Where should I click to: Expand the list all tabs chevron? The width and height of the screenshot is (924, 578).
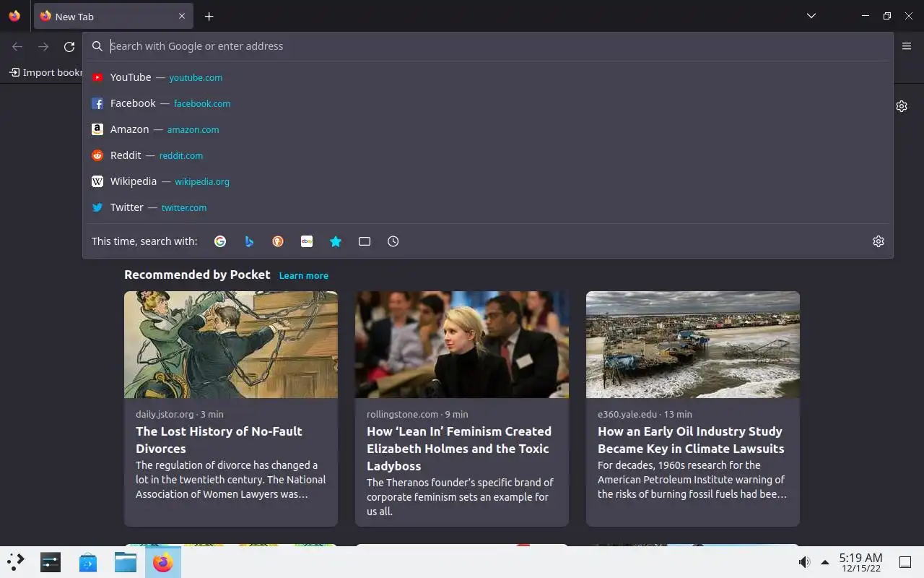click(811, 16)
